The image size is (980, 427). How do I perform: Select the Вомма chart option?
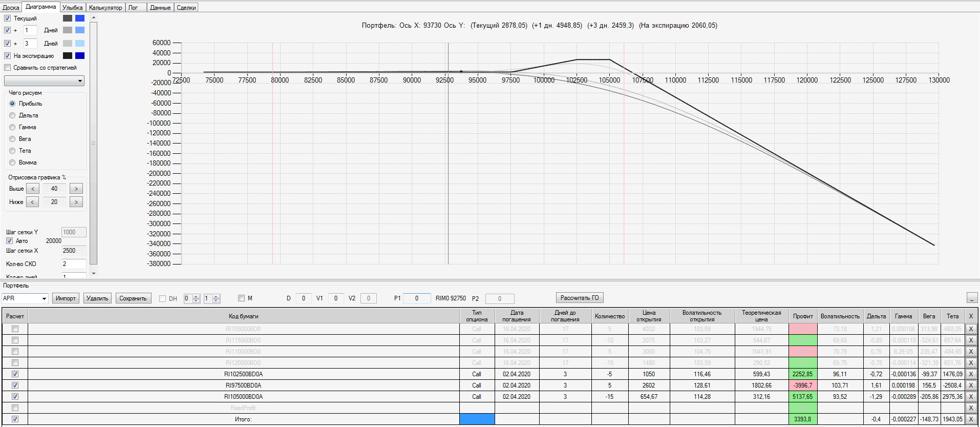click(x=12, y=162)
